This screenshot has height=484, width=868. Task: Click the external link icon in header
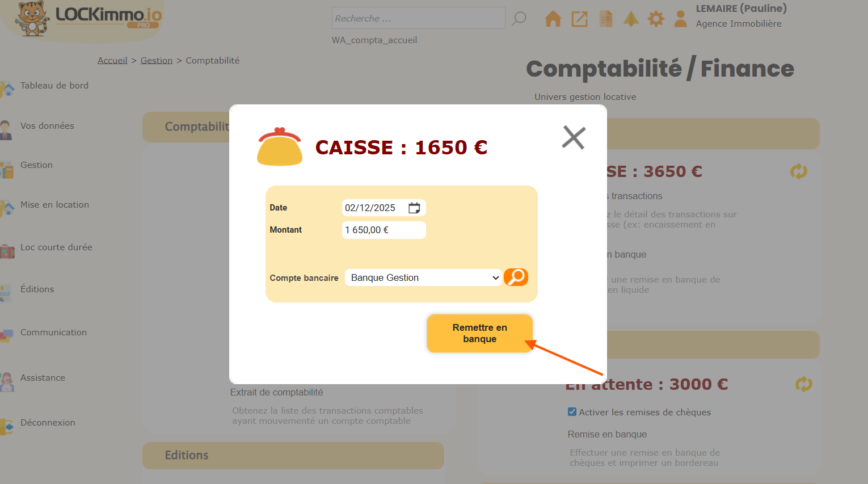click(x=579, y=19)
